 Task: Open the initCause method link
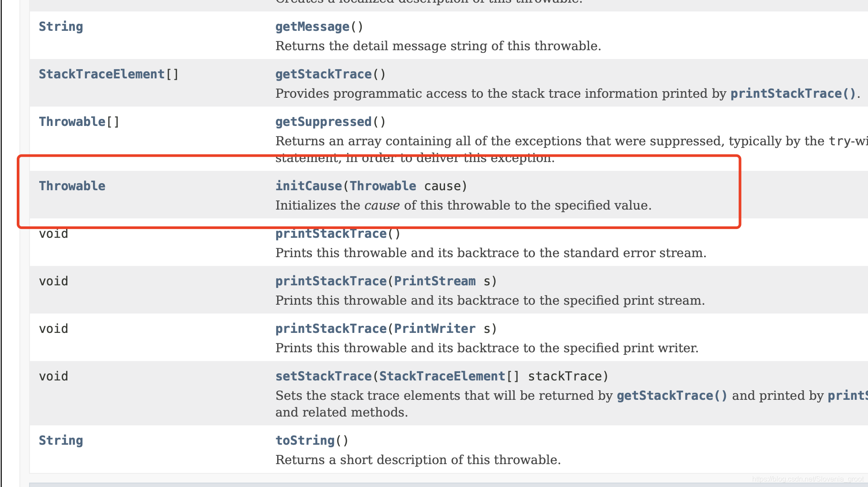[308, 186]
